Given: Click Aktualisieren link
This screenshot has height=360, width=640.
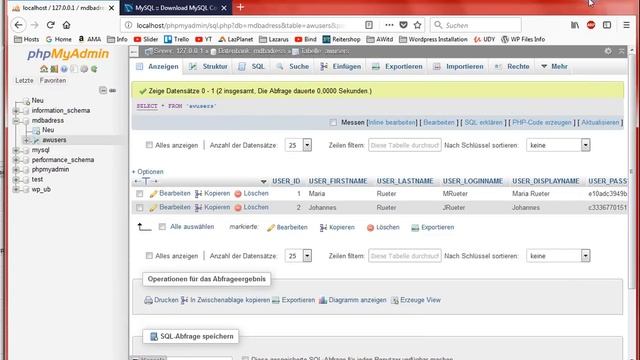Looking at the screenshot, I should click(x=600, y=122).
